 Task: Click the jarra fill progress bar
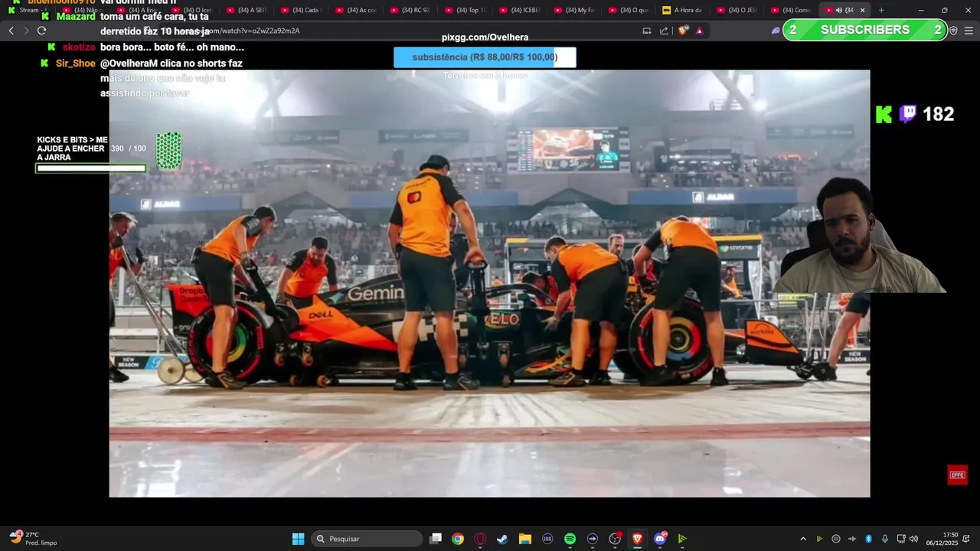pos(90,168)
